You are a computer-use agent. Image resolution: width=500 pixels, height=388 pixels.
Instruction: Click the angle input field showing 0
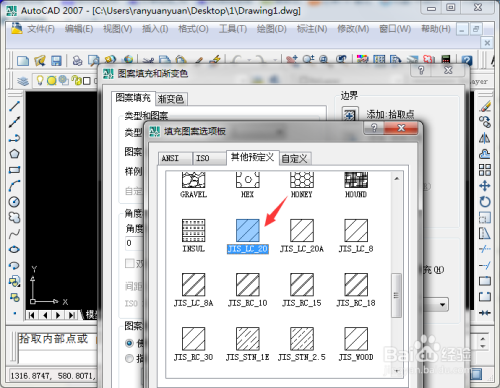[133, 243]
